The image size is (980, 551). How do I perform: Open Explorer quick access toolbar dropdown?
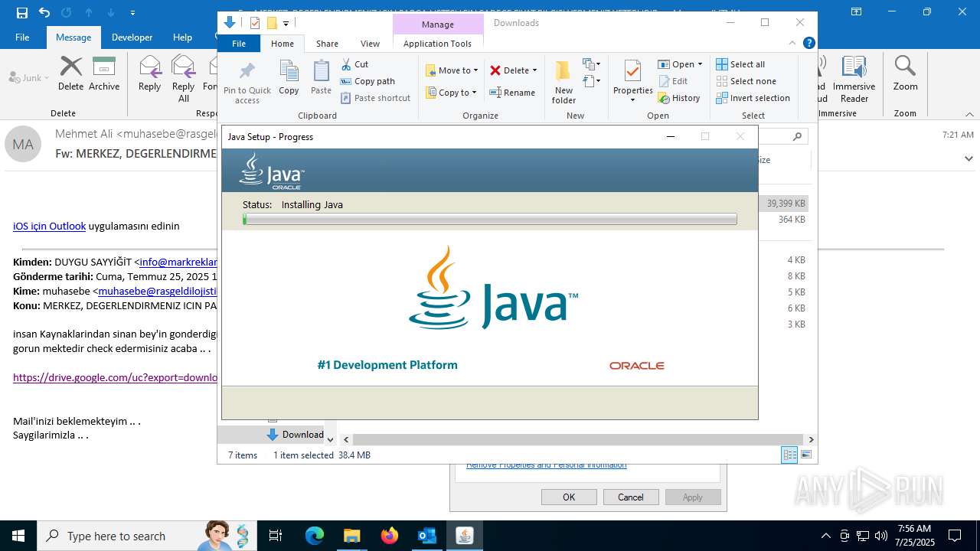[286, 24]
